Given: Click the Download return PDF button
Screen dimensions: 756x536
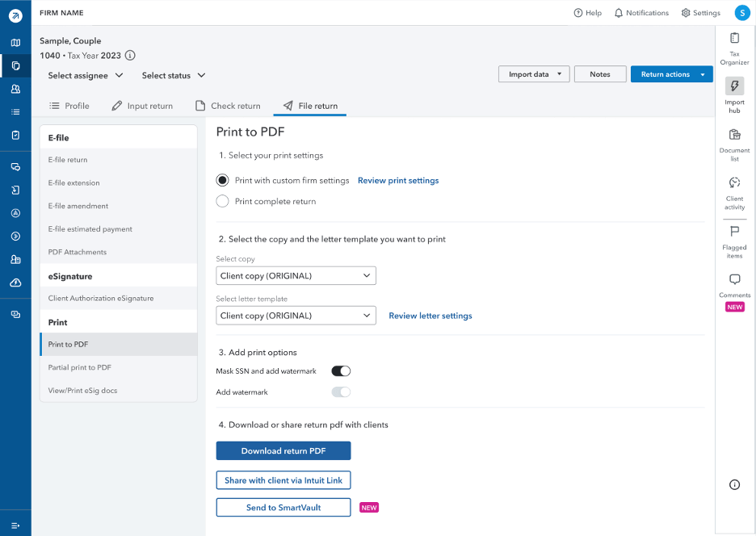Looking at the screenshot, I should tap(283, 450).
